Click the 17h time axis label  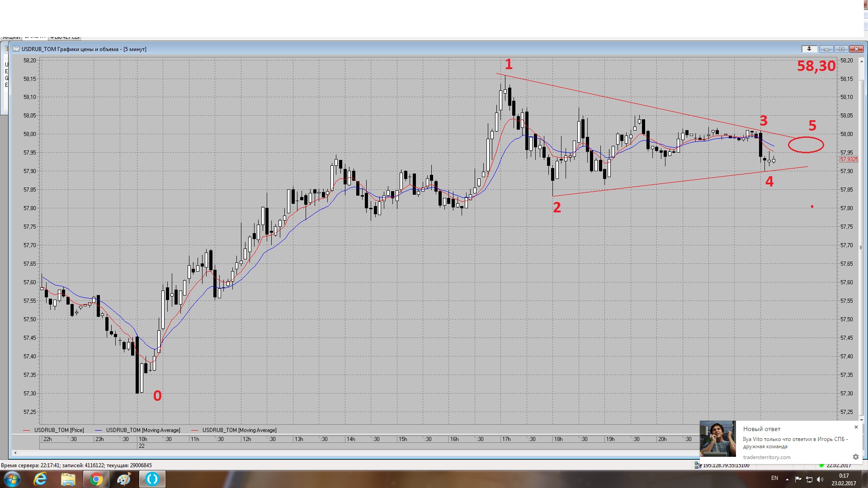point(506,439)
